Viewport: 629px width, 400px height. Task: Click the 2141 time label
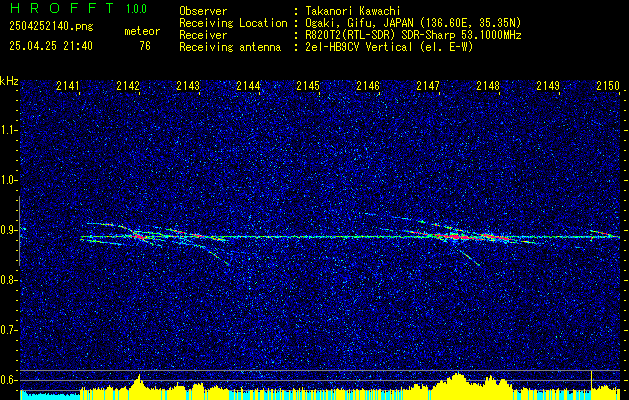coord(68,86)
